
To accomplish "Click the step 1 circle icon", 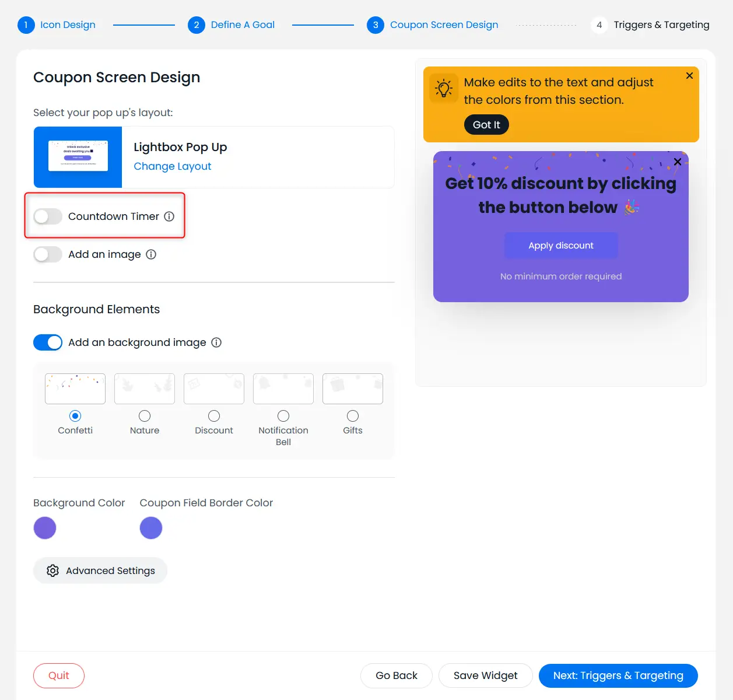I will tap(26, 25).
